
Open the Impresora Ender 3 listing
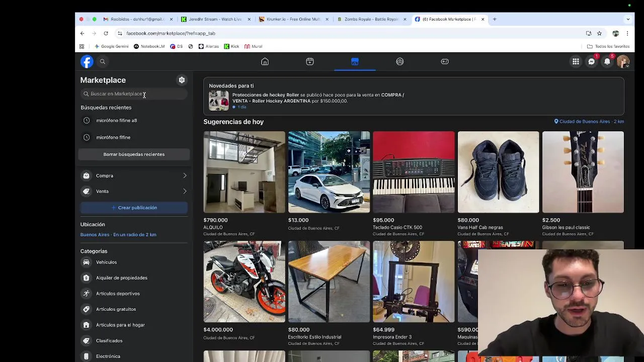414,282
